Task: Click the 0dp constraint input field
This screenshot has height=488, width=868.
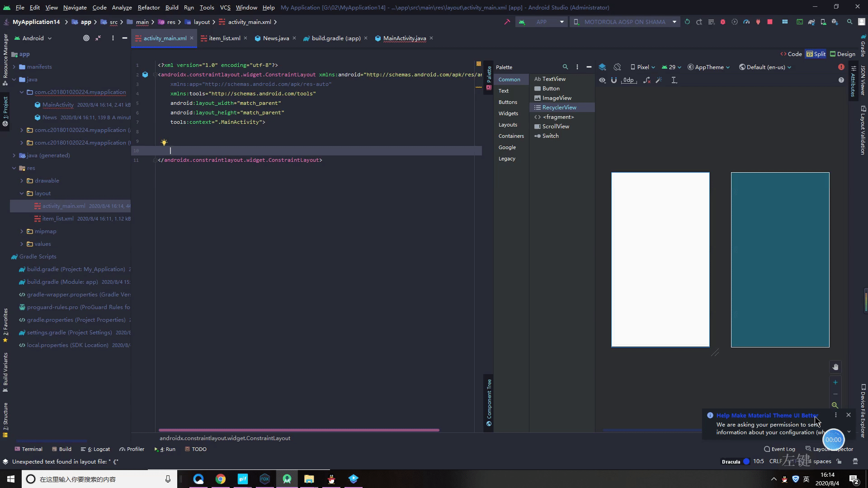Action: point(628,80)
